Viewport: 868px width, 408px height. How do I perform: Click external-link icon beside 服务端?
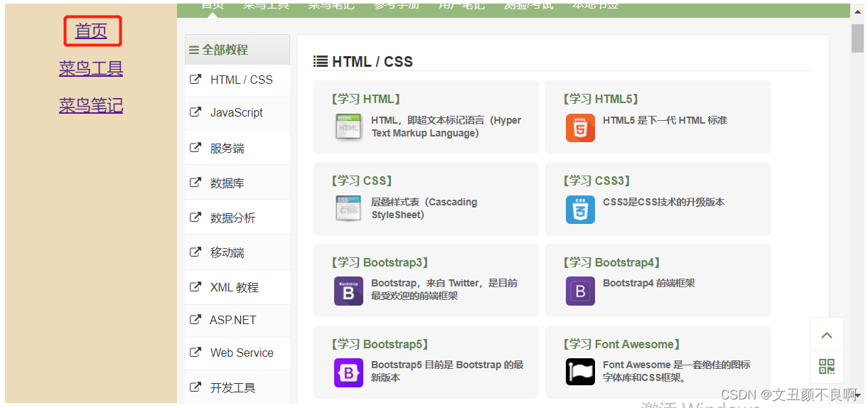[x=195, y=148]
